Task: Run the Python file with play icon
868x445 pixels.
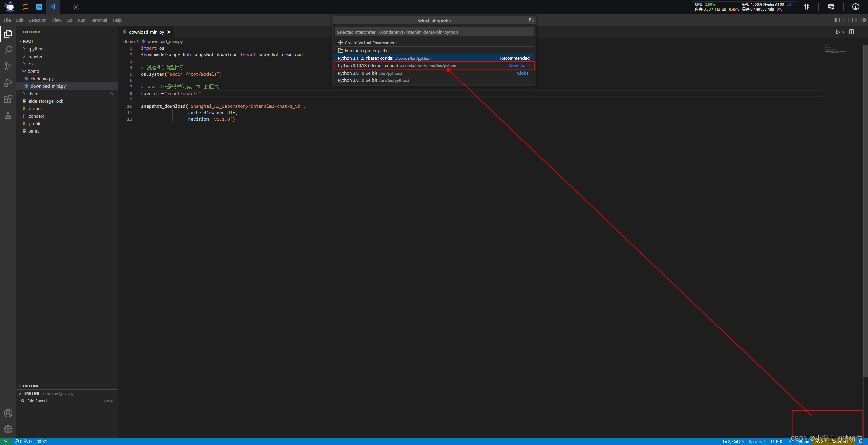Action: pyautogui.click(x=837, y=32)
